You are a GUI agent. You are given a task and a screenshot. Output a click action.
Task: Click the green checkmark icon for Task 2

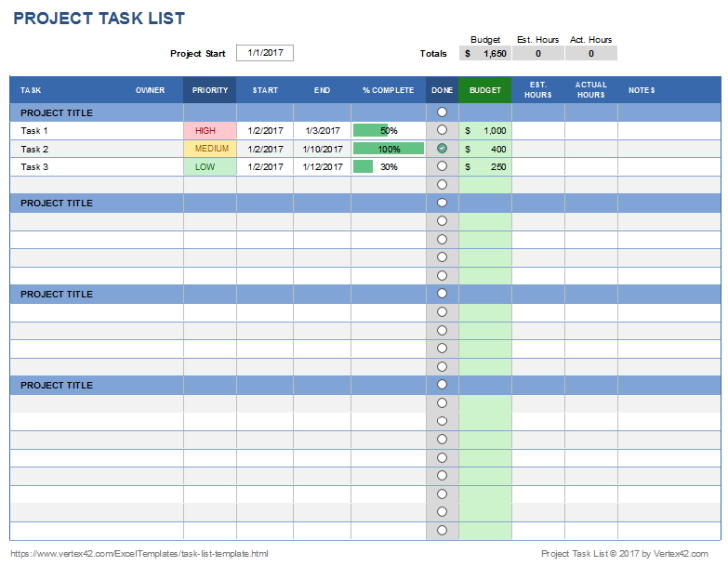pos(442,149)
